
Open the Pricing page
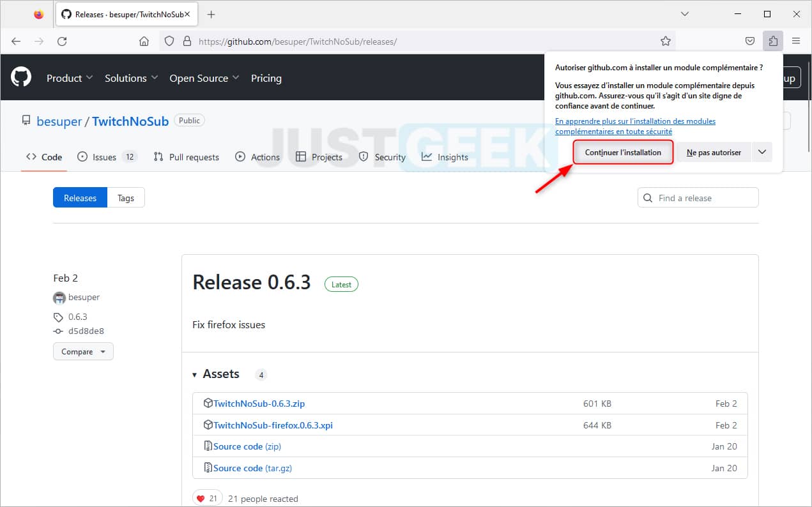click(266, 78)
